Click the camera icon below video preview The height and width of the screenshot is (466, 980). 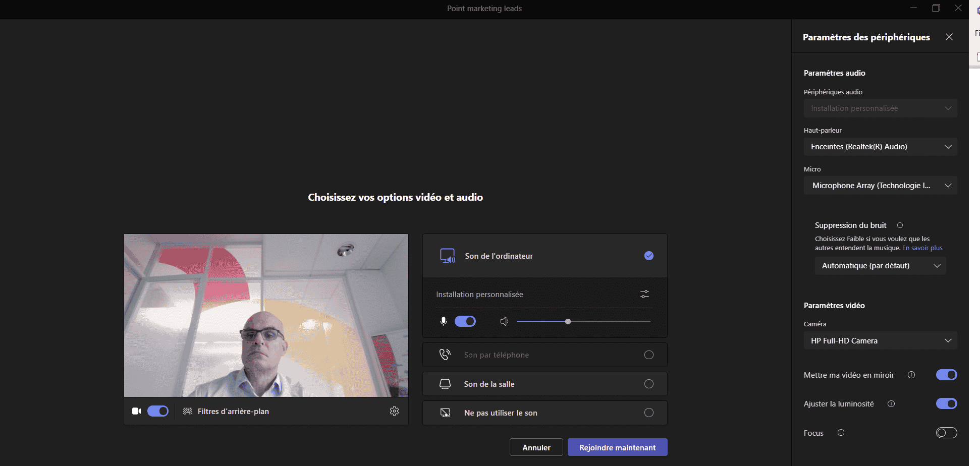click(x=136, y=411)
